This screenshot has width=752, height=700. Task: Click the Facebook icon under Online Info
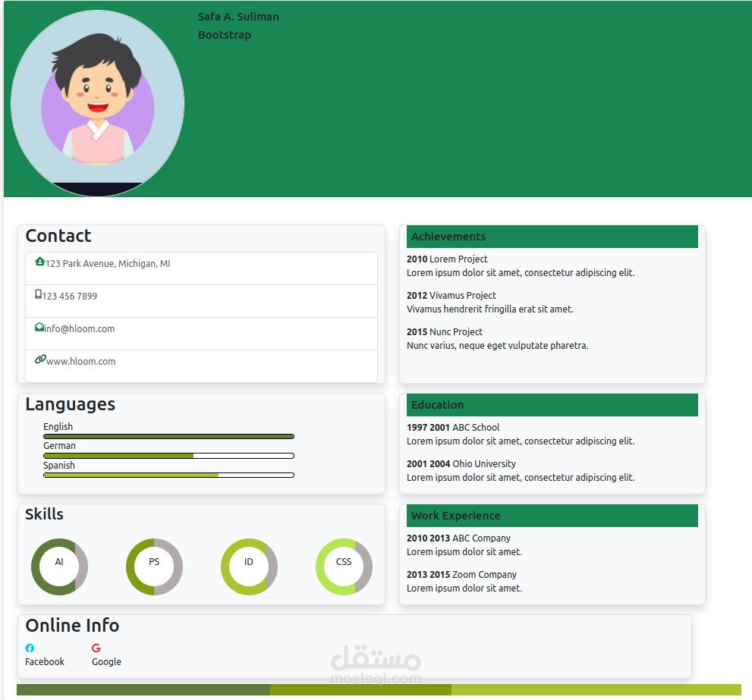click(30, 648)
